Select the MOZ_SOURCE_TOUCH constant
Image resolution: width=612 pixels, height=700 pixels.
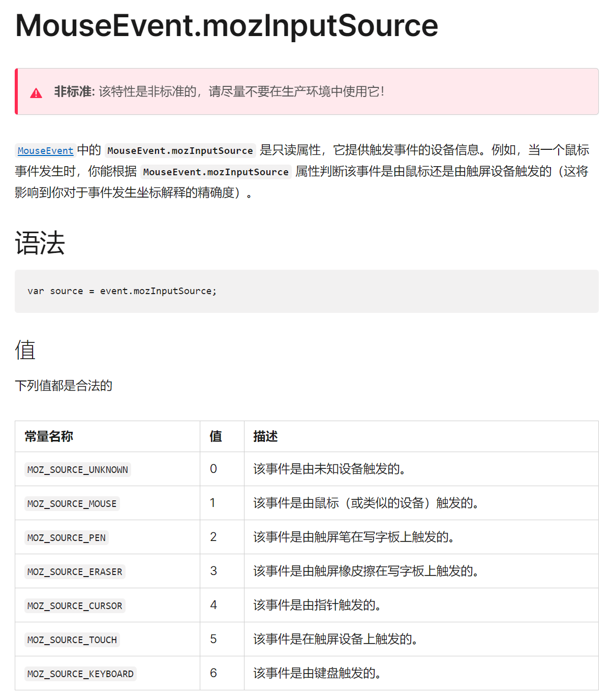tap(72, 640)
